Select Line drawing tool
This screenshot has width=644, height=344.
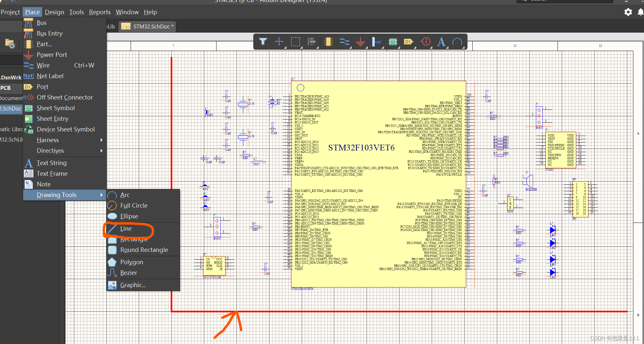pyautogui.click(x=143, y=228)
